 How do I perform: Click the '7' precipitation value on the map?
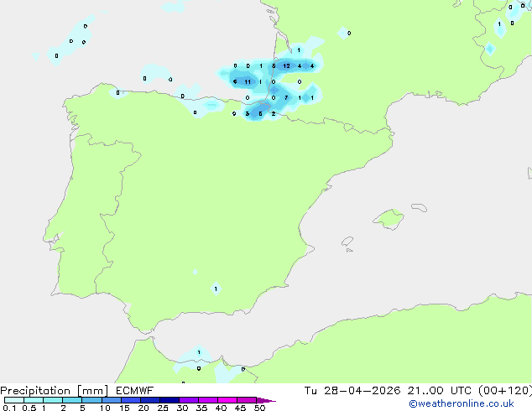[286, 97]
